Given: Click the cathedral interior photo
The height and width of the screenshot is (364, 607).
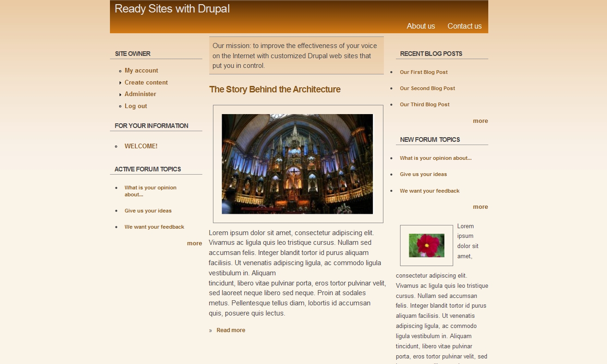Looking at the screenshot, I should click(x=297, y=164).
